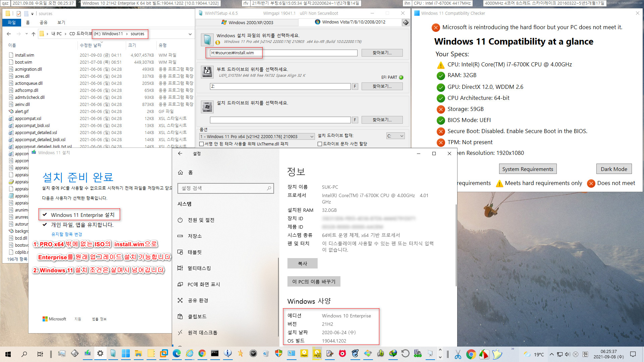Click the Settings sidebar scrollbar
The width and height of the screenshot is (644, 362).
tap(278, 297)
